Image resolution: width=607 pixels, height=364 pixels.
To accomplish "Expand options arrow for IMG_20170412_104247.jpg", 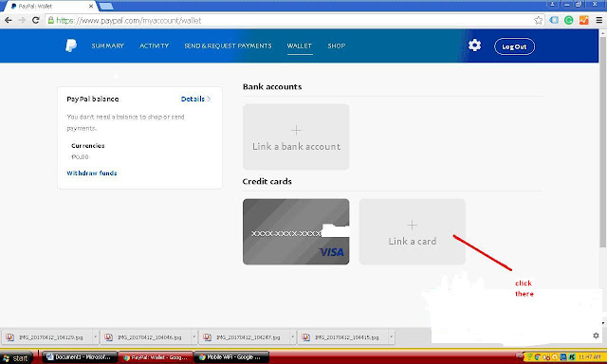I will (x=293, y=337).
